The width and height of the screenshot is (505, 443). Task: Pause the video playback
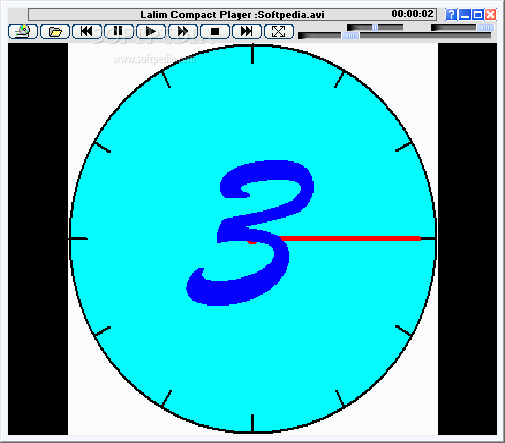pyautogui.click(x=119, y=31)
